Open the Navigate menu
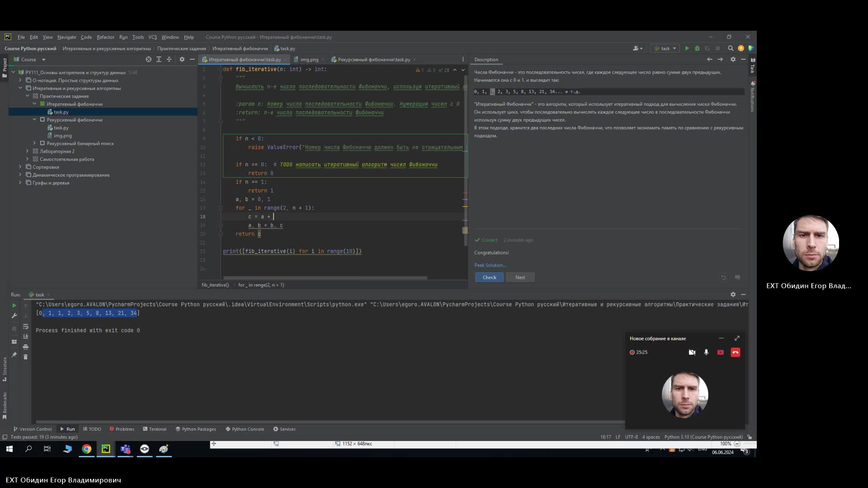 66,37
